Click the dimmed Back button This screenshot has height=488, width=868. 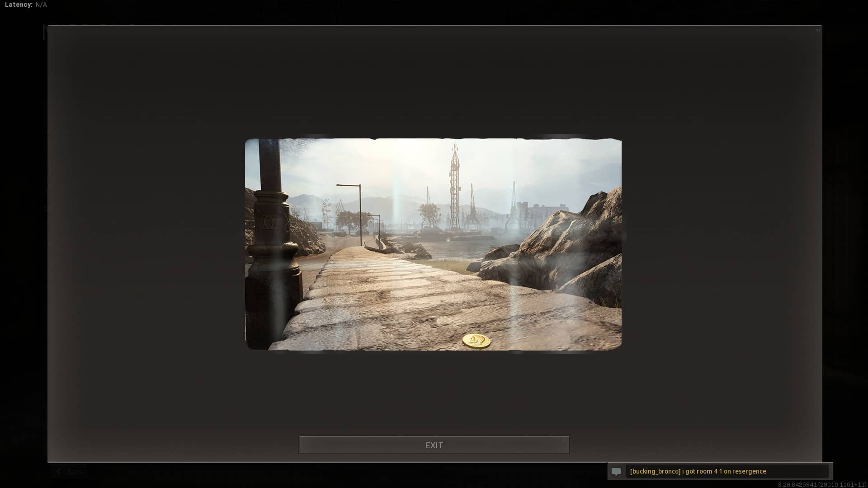coord(70,472)
